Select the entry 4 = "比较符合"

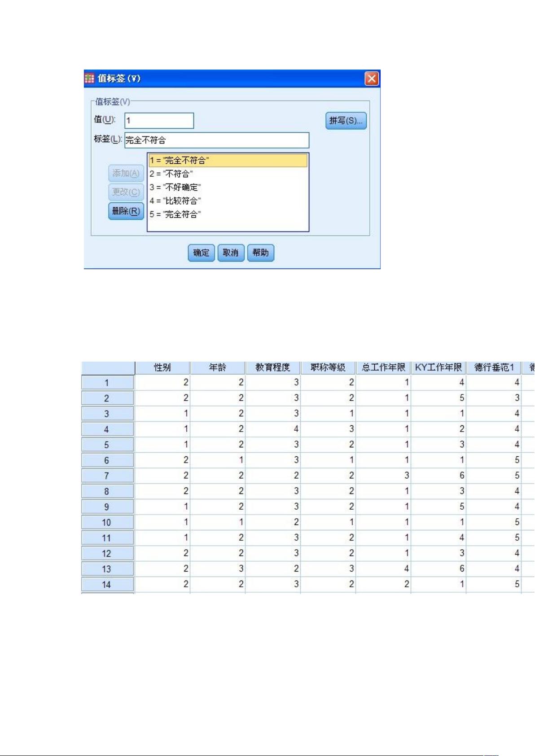pyautogui.click(x=228, y=201)
